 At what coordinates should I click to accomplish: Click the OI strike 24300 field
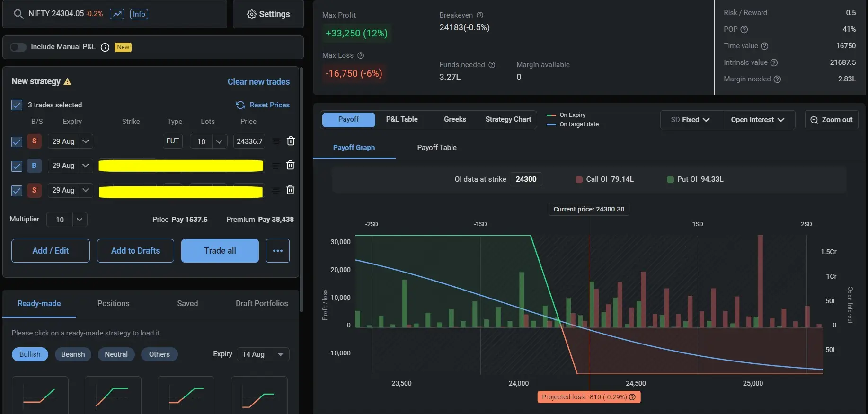pyautogui.click(x=526, y=179)
